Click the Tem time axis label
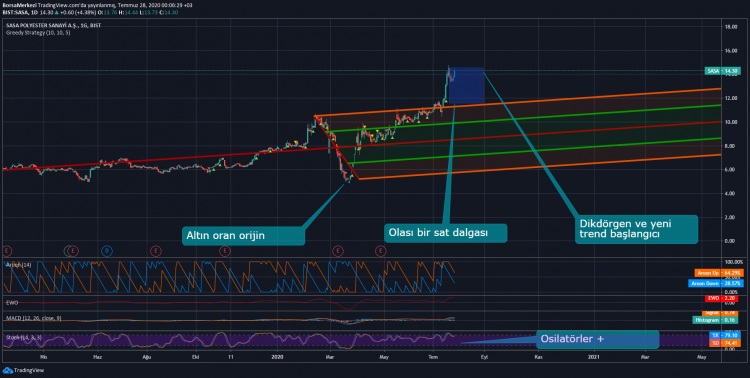 pyautogui.click(x=433, y=357)
